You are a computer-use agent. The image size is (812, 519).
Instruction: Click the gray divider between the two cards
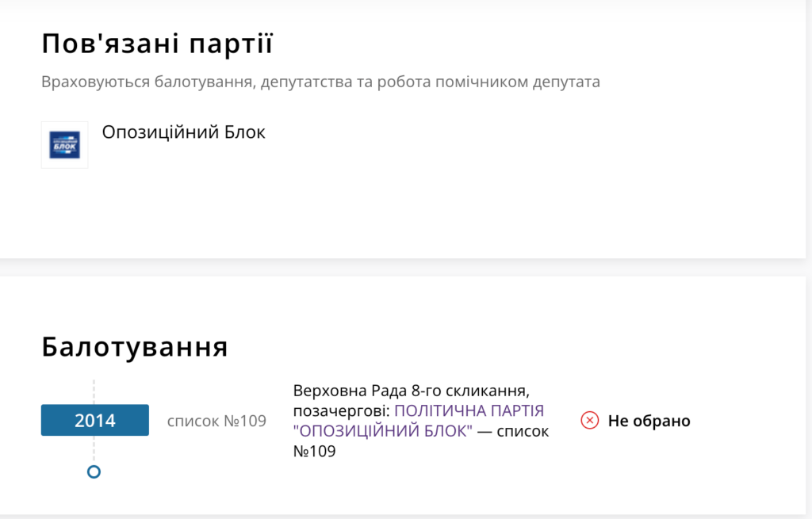tap(406, 267)
